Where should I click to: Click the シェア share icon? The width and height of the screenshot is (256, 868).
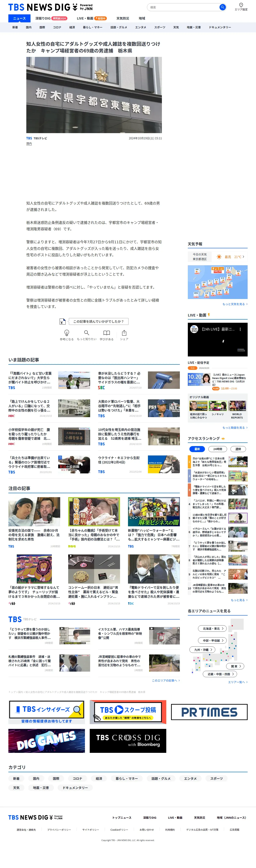pyautogui.click(x=124, y=333)
